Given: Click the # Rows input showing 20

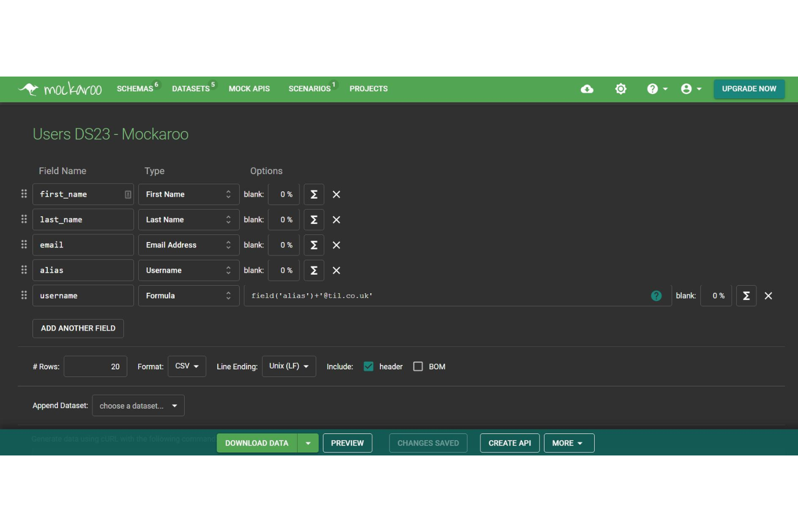Looking at the screenshot, I should click(95, 367).
